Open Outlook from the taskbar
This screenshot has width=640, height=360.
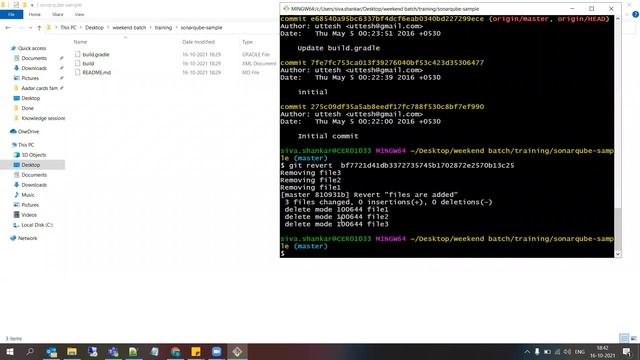(x=52, y=351)
